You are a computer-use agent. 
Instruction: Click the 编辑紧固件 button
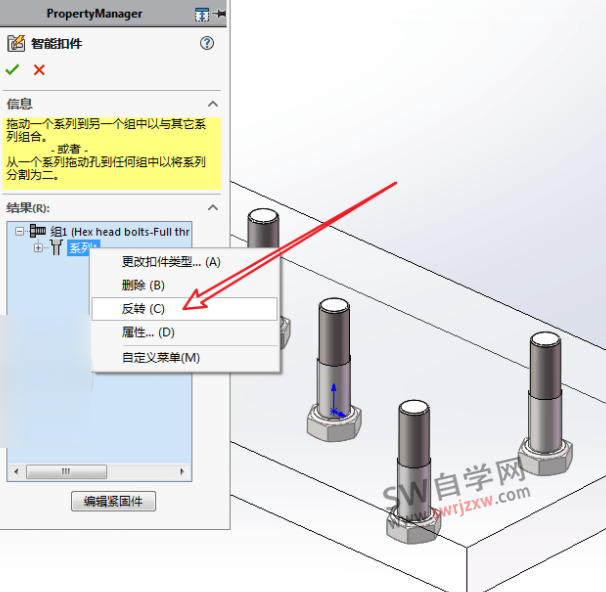[114, 501]
